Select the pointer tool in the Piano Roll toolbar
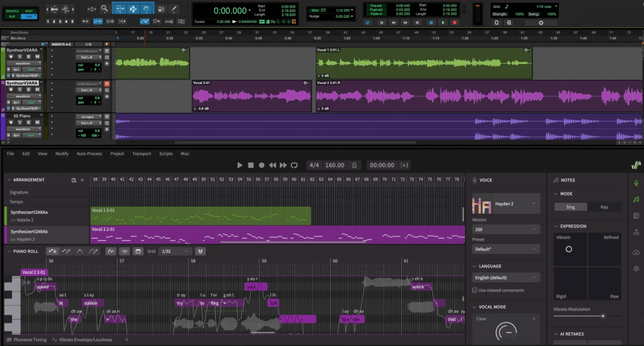Screen dimensions: 644x346 (52, 251)
